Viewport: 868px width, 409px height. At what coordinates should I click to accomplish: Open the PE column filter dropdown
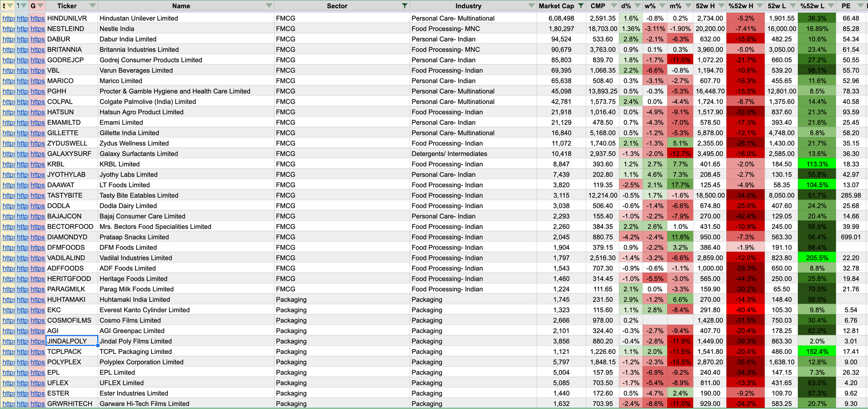point(860,6)
